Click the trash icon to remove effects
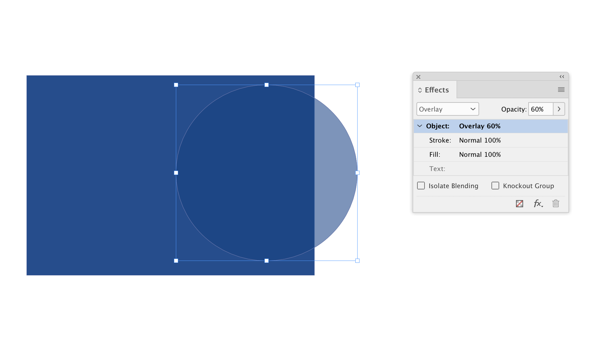Screen dimensions: 613x364 point(555,204)
